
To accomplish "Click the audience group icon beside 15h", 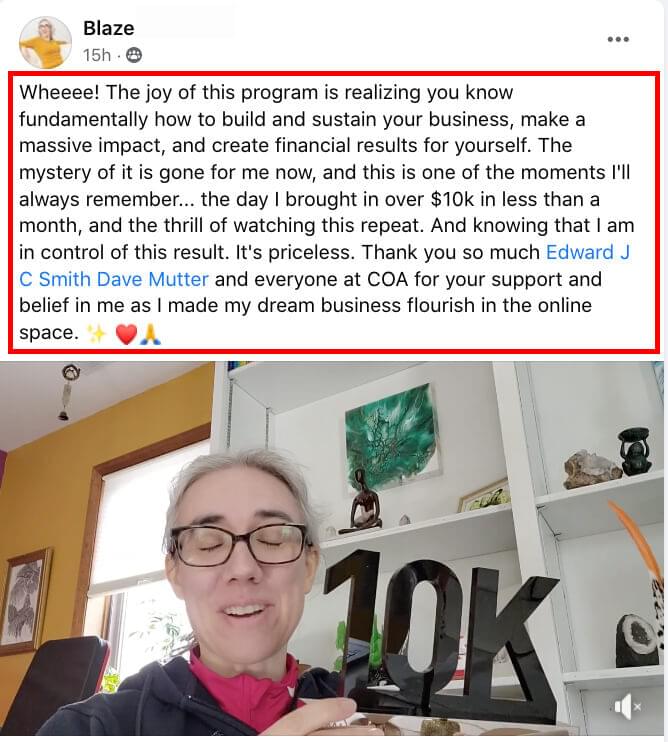I will pos(133,55).
